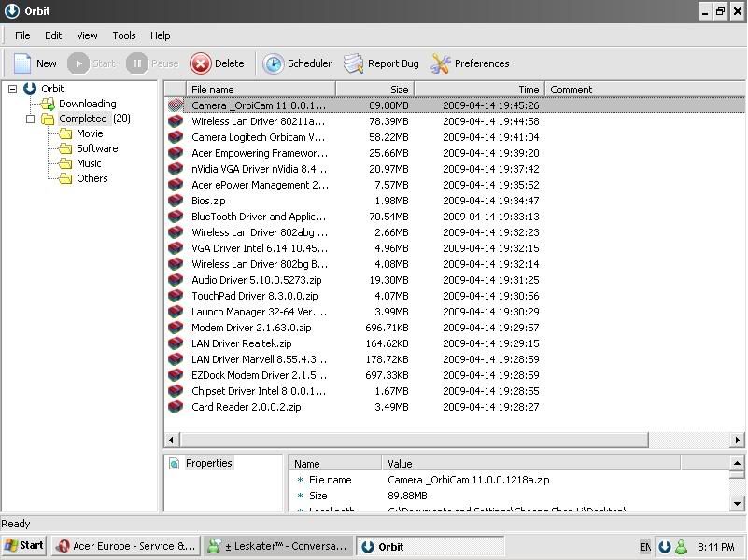Switch to Leskater Conversation taskbar window
Viewport: 748px width, 560px height.
pyautogui.click(x=277, y=546)
